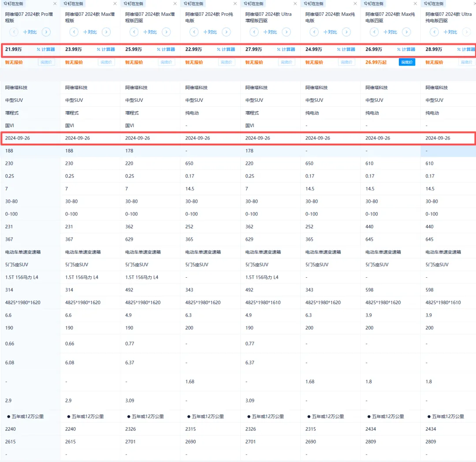Pin the Max增程版四驱 column to the left
This screenshot has height=462, width=476.
coord(134,4)
